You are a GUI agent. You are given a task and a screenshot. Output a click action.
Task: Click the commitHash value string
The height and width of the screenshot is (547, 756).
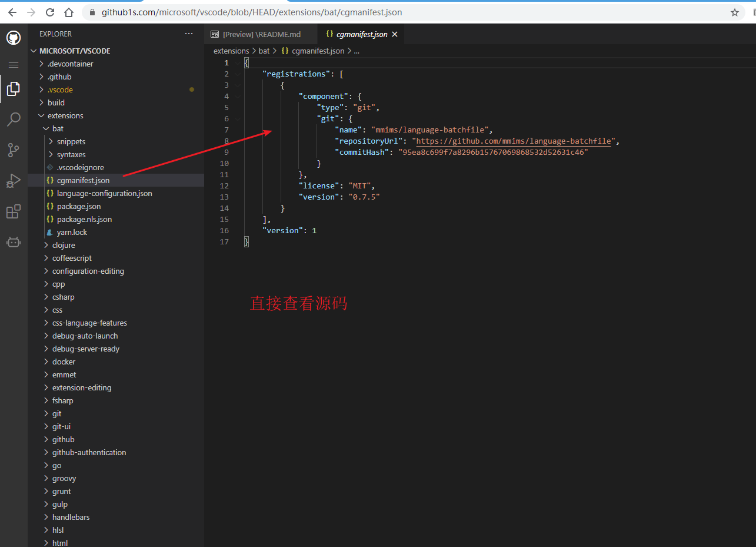click(494, 152)
